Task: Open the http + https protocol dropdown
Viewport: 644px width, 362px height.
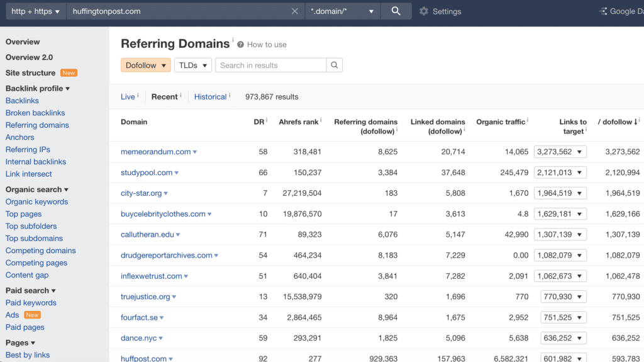Action: tap(35, 11)
